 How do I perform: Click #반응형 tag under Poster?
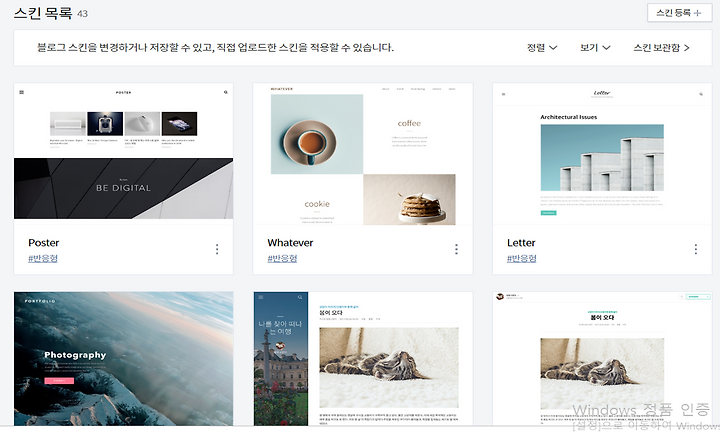43,258
